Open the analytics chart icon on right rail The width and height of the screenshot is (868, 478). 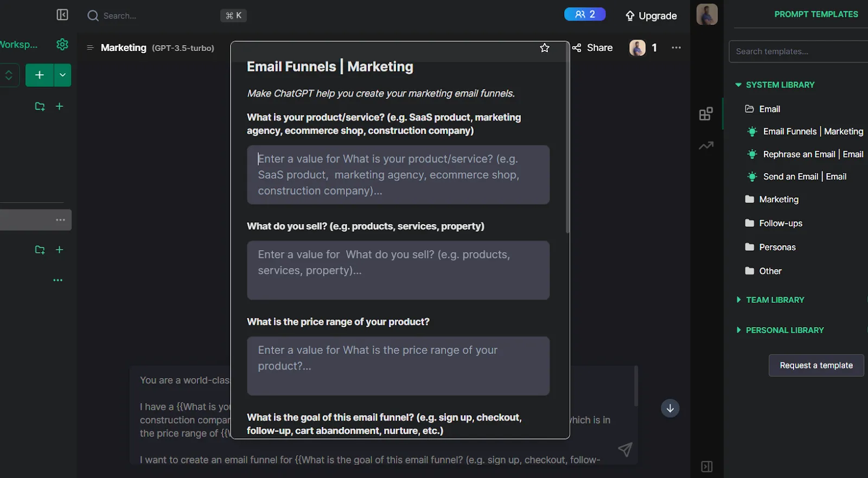click(x=706, y=145)
